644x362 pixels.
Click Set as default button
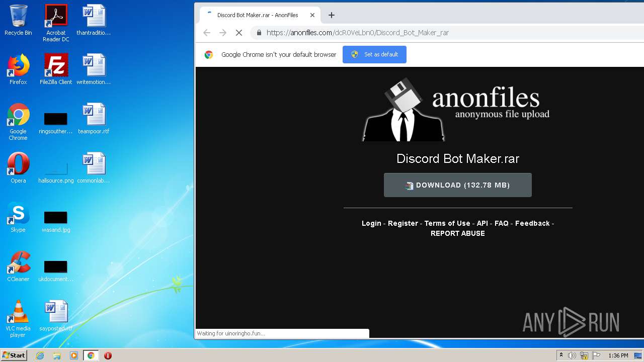374,54
